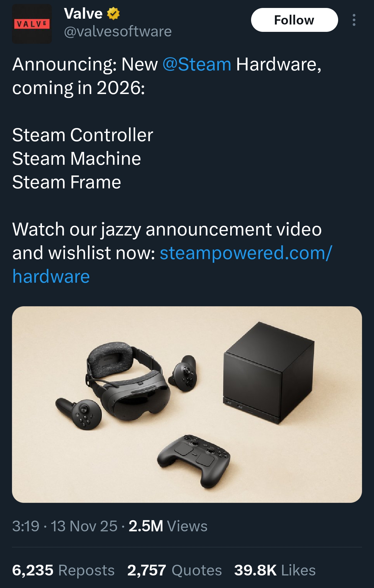The width and height of the screenshot is (374, 588).
Task: Open the attached Steam hardware photo
Action: click(x=187, y=405)
